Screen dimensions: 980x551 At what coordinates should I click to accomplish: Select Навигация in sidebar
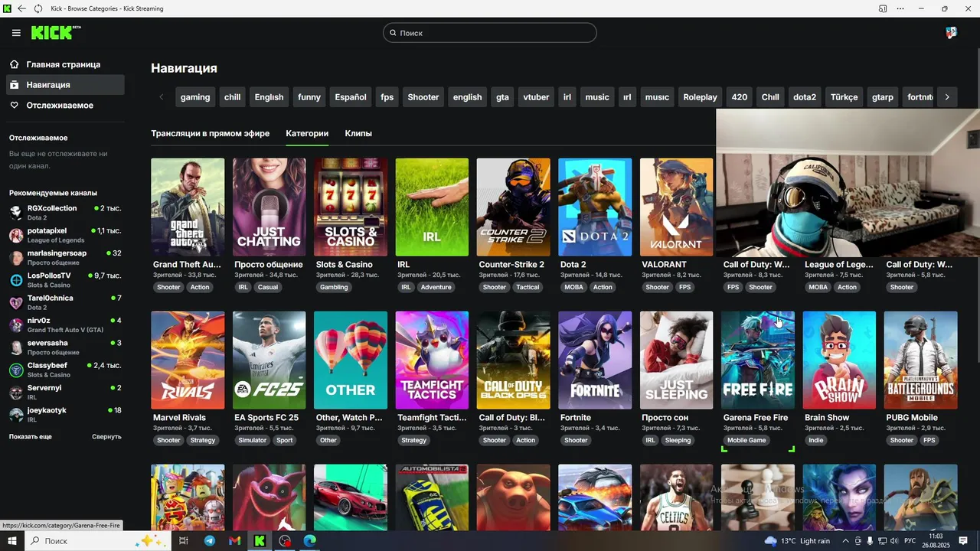point(64,85)
